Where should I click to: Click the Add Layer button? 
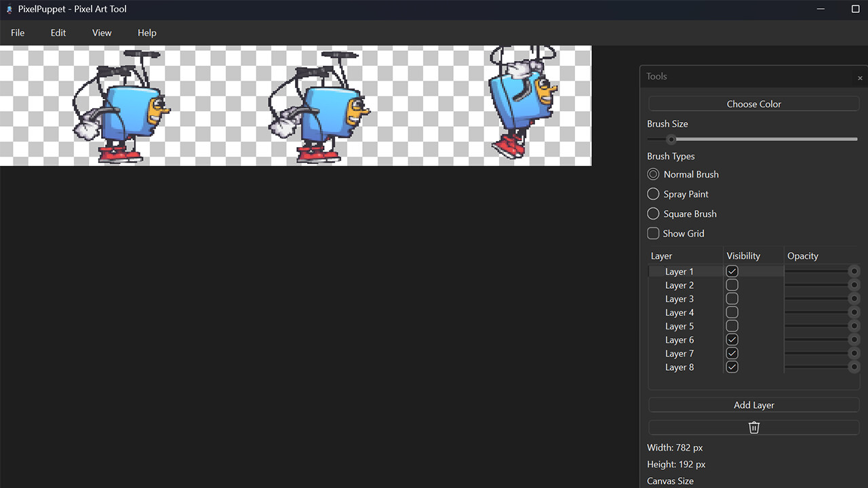pos(753,405)
